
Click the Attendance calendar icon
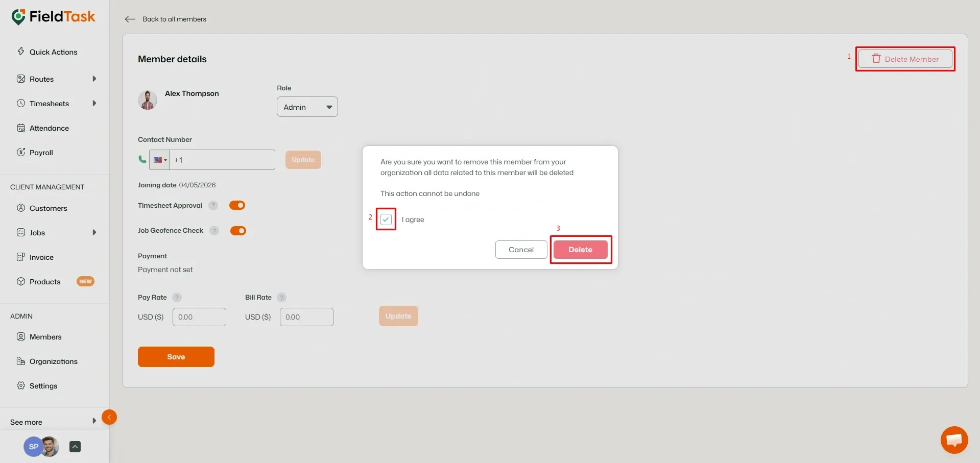click(x=21, y=128)
